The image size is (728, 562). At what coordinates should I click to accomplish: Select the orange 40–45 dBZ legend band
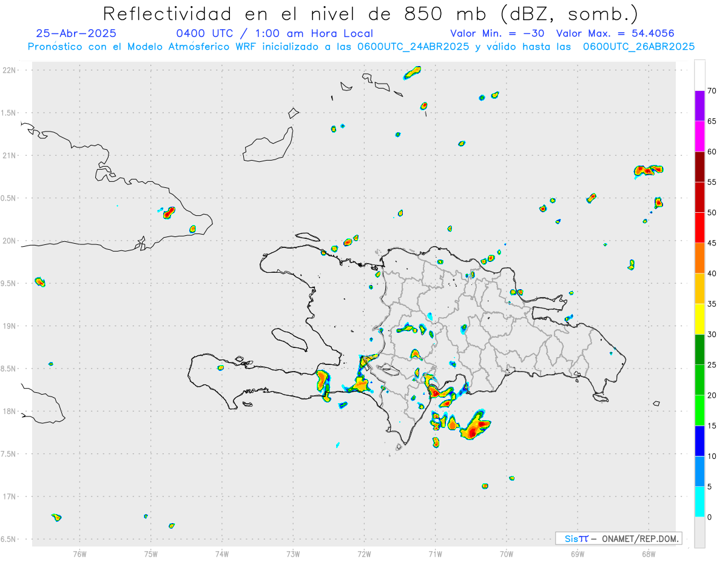[x=699, y=258]
